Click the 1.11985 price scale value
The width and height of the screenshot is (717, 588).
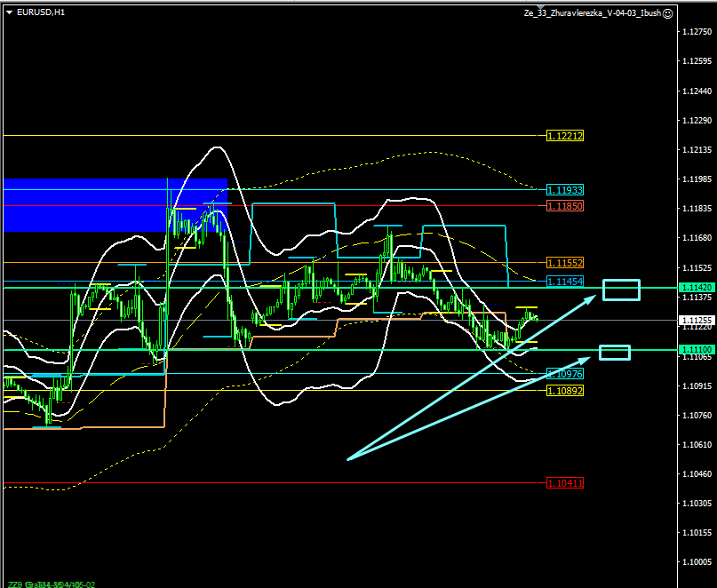point(697,179)
